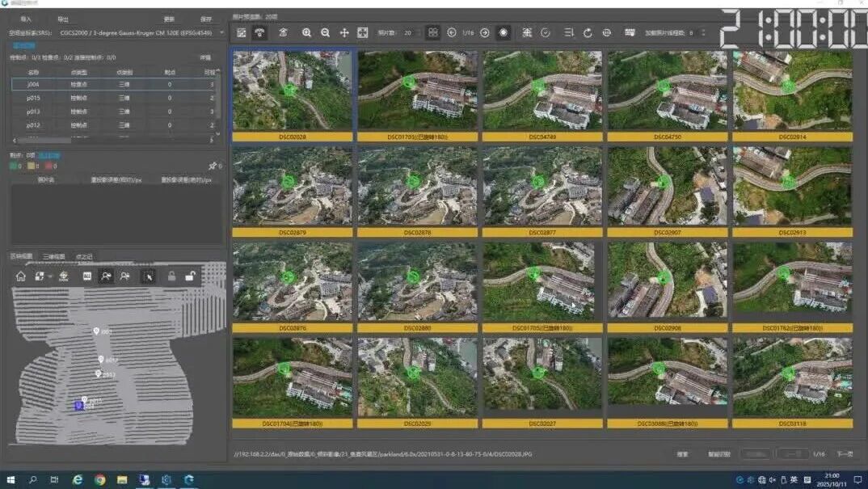Select the photo thumbnail DSC02907
868x489 pixels.
tap(668, 192)
